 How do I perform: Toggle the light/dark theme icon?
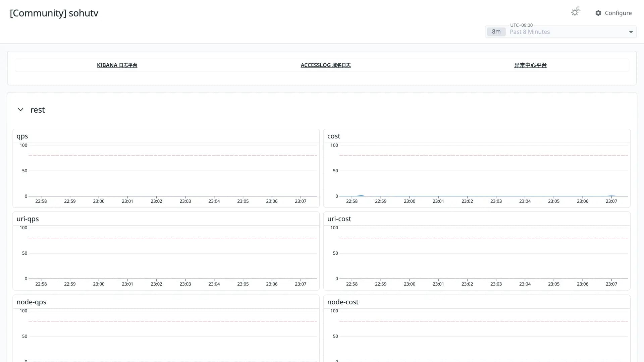576,12
